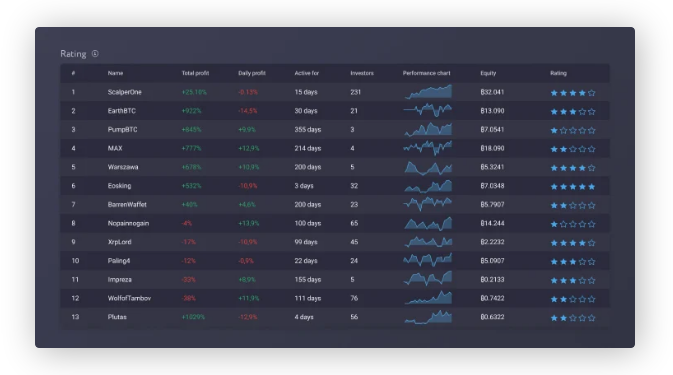Image resolution: width=673 pixels, height=375 pixels.
Task: Click the second rating star for Plutas
Action: 563,318
